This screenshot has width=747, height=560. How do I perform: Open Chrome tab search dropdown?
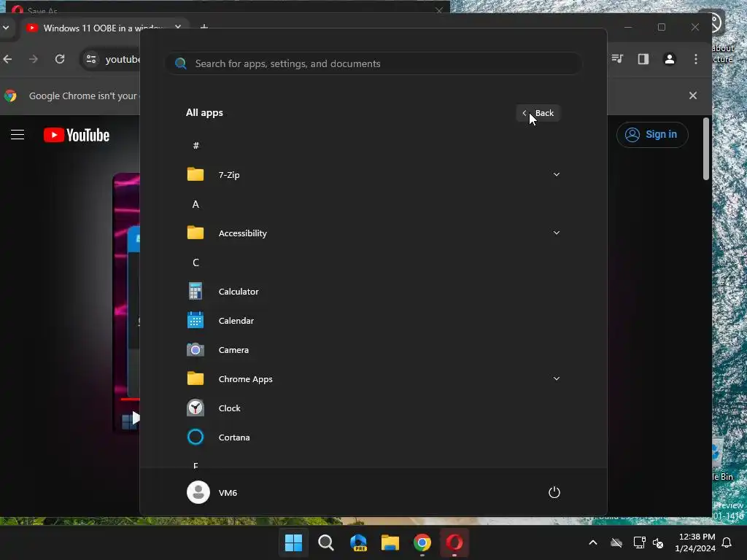[x=6, y=28]
